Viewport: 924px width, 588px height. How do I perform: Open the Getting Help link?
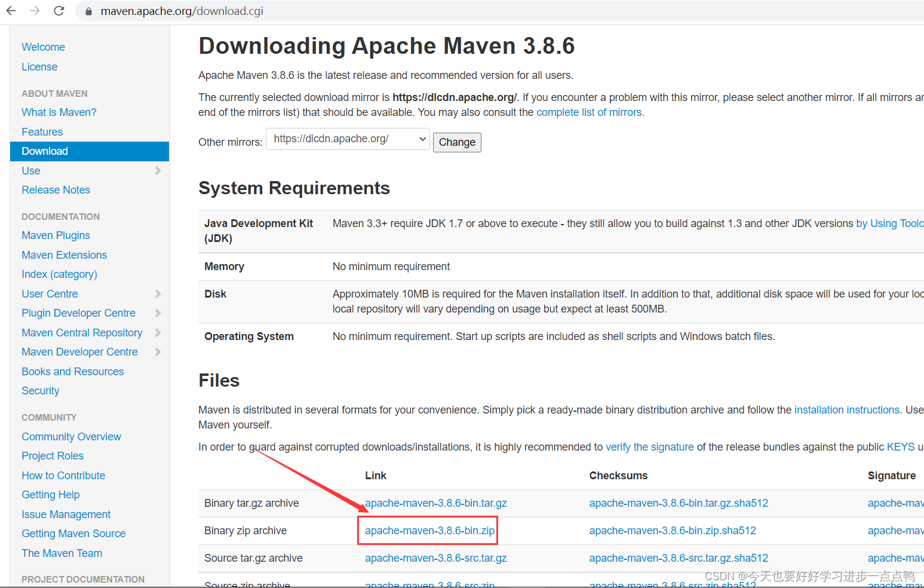click(50, 495)
